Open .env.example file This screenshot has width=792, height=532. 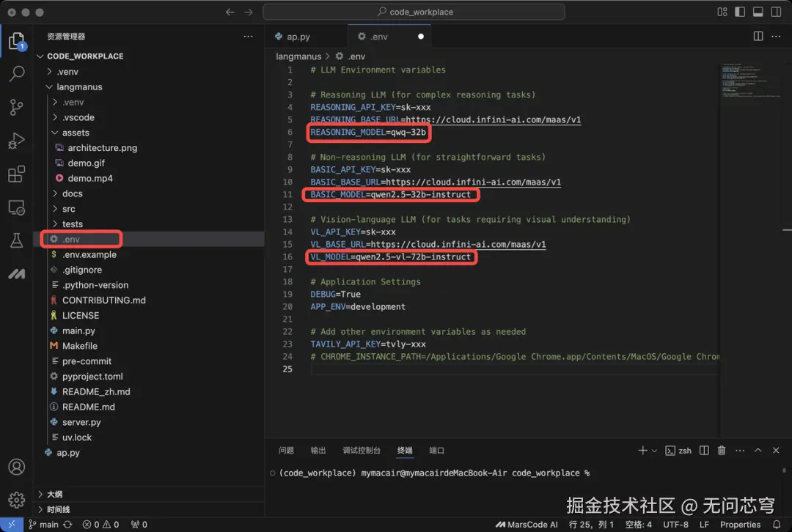click(x=89, y=254)
